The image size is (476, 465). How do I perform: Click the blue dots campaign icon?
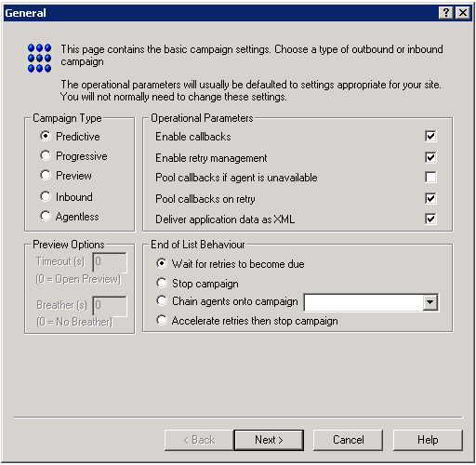click(39, 58)
